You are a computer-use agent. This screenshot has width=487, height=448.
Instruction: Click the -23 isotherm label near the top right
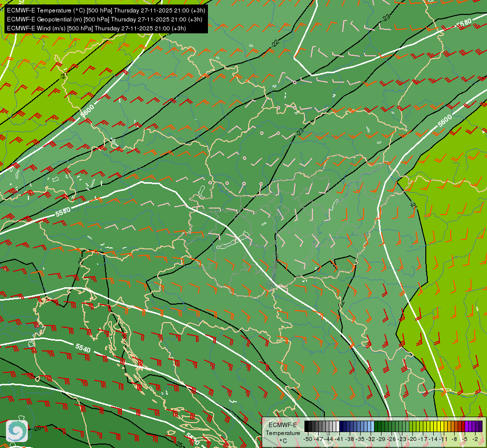386,18
